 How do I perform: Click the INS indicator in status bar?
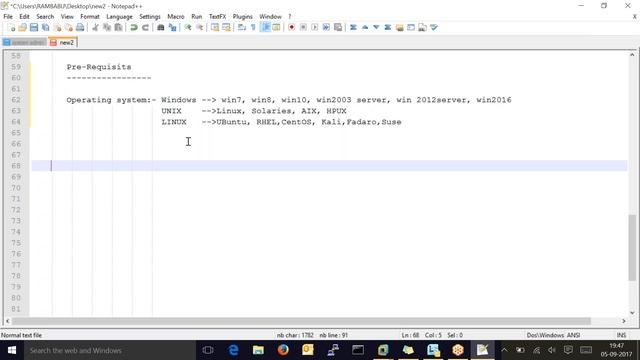pos(621,335)
